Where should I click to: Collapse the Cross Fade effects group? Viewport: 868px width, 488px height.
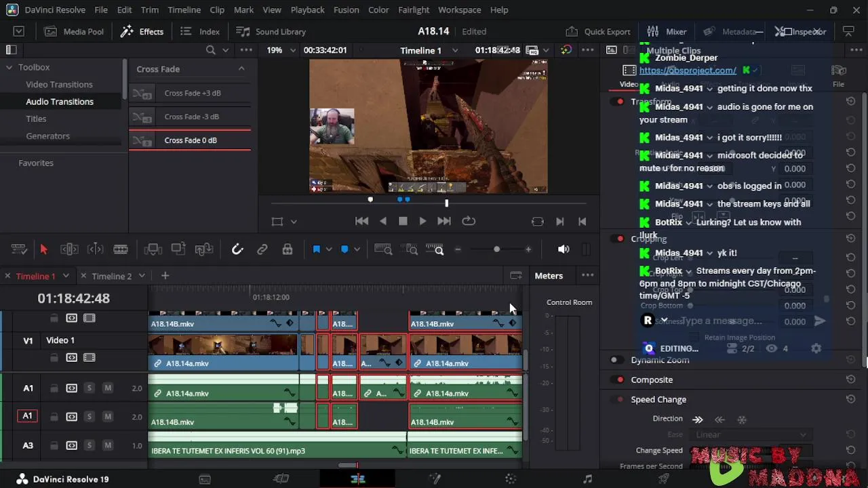click(x=241, y=68)
